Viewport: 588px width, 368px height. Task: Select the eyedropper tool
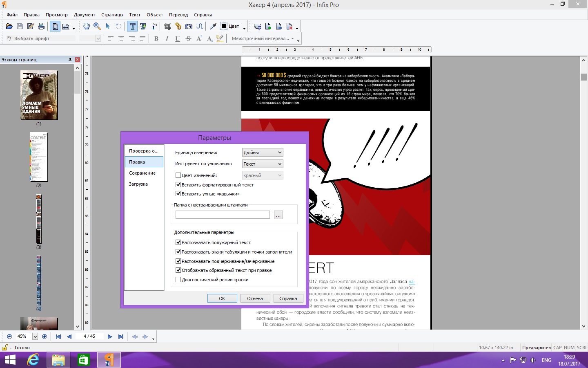(213, 26)
